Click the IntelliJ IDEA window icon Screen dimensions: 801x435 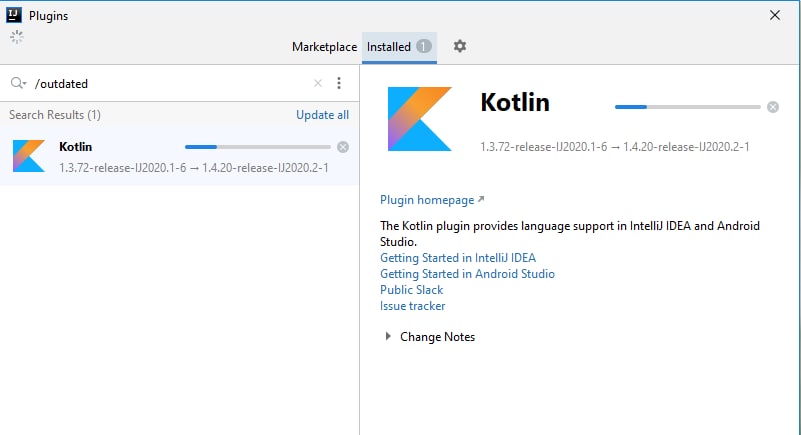[14, 15]
